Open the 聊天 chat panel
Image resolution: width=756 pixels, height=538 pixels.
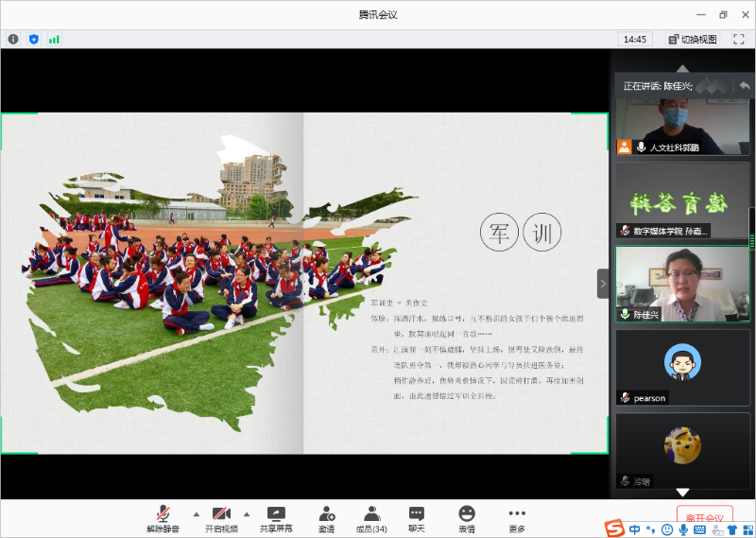pyautogui.click(x=416, y=519)
